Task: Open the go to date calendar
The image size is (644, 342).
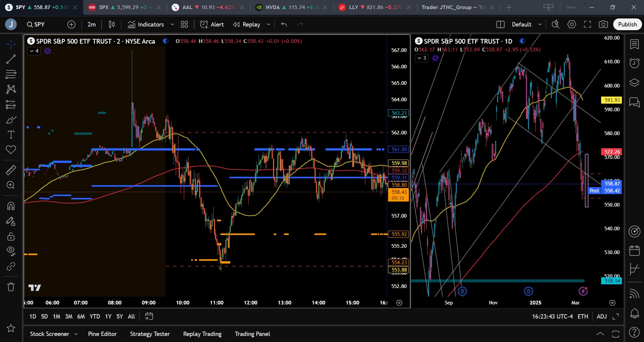Action: 149,316
